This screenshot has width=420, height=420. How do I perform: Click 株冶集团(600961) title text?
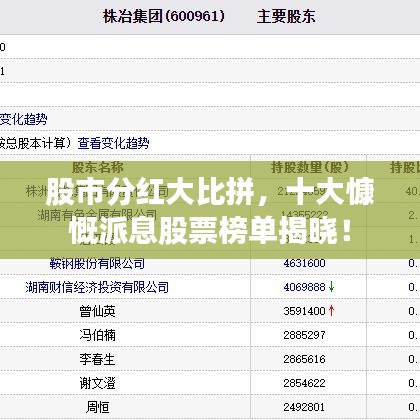164,16
